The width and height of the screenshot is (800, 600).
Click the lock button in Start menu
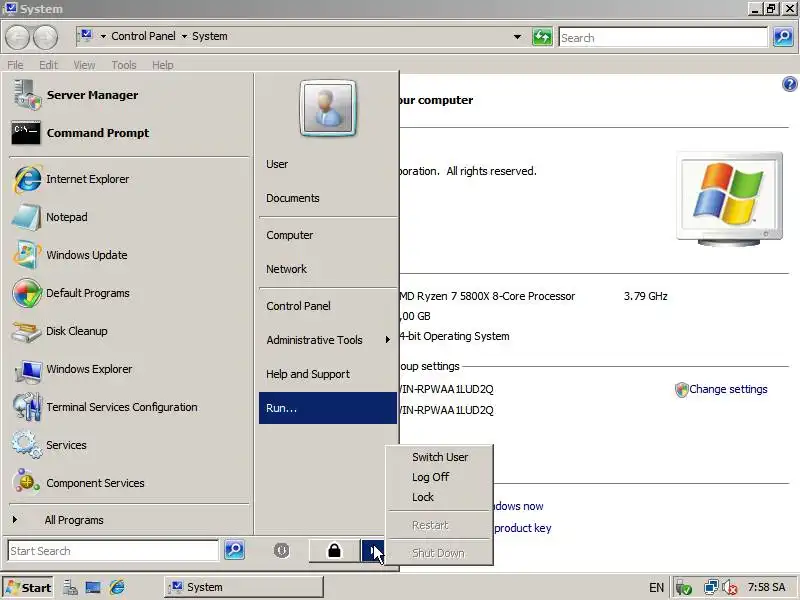334,551
